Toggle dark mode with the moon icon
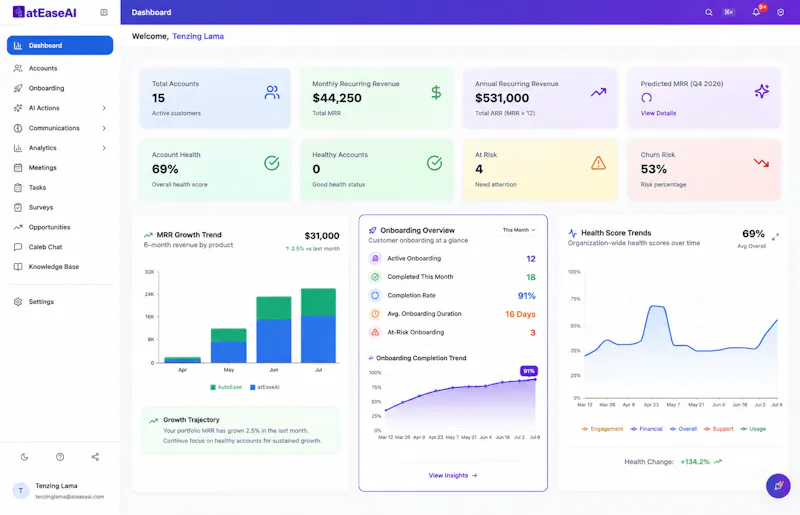Image resolution: width=800 pixels, height=515 pixels. [x=24, y=457]
